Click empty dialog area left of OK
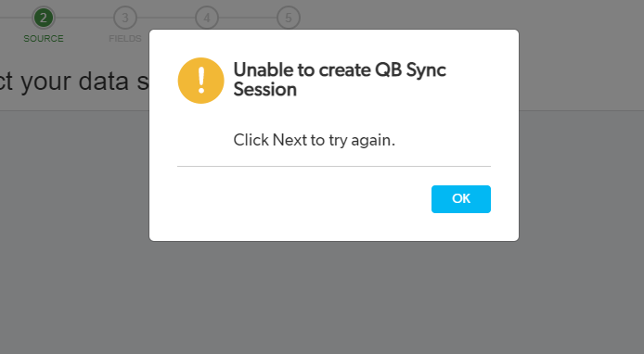 click(304, 199)
